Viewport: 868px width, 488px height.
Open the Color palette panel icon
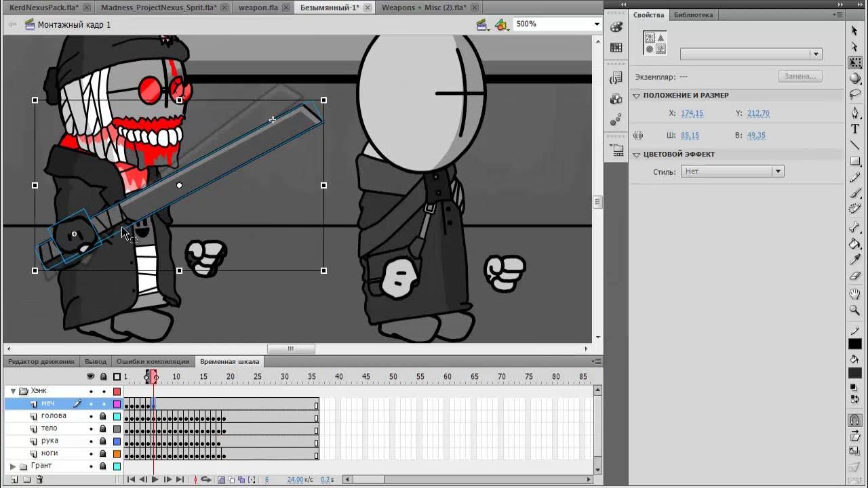point(616,27)
